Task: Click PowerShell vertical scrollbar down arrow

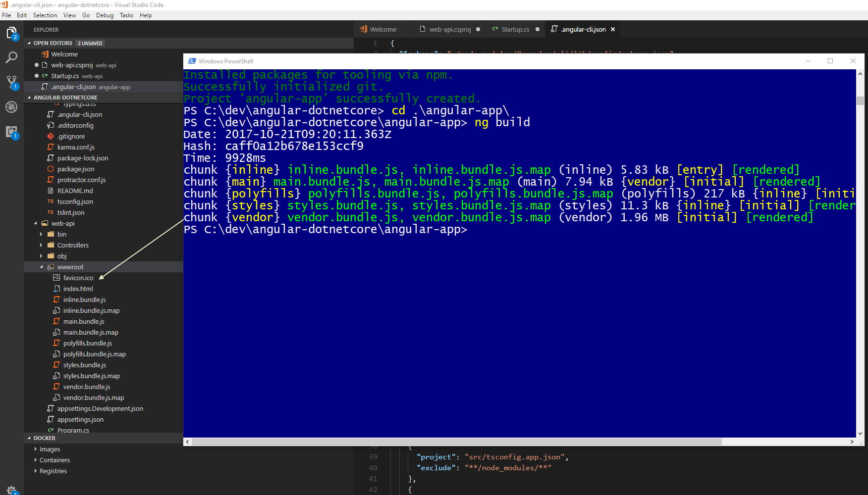Action: (860, 434)
